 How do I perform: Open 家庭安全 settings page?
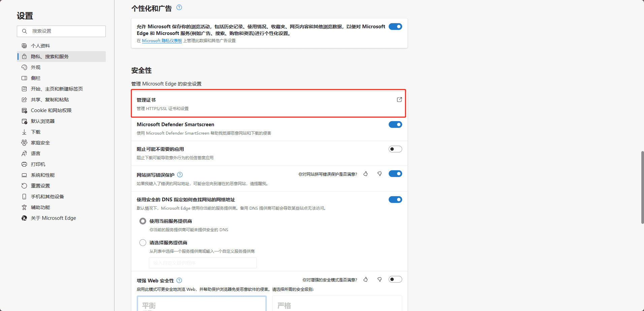coord(61,143)
